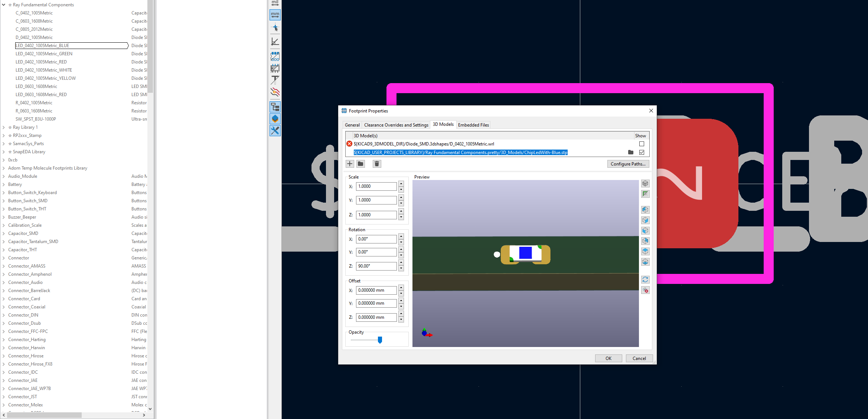Open the Clearance Overrides and Settings tab

point(396,125)
